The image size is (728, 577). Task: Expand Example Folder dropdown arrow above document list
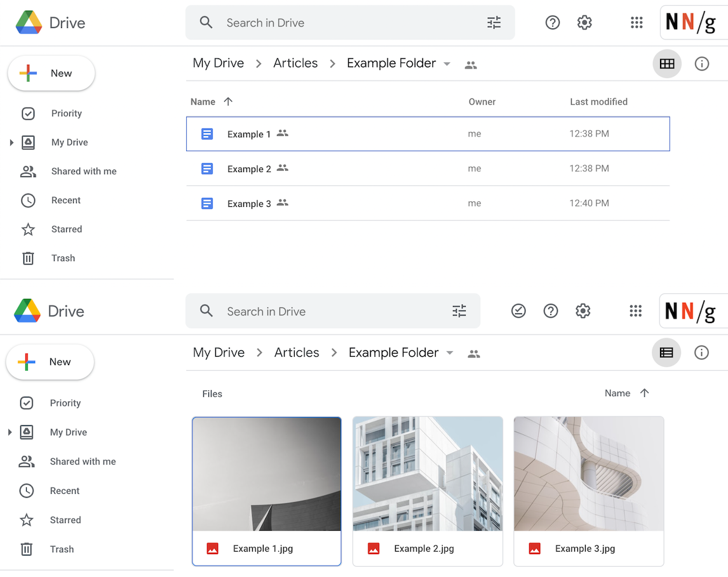point(447,64)
